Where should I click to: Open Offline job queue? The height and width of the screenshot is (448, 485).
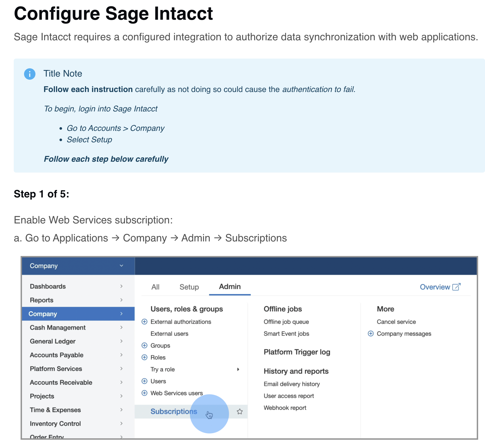(286, 322)
